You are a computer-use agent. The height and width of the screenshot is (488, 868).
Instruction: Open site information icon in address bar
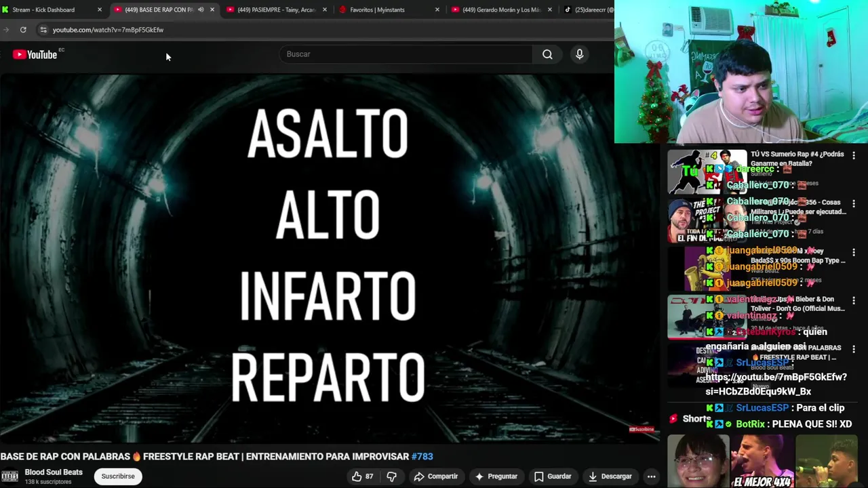(x=43, y=30)
